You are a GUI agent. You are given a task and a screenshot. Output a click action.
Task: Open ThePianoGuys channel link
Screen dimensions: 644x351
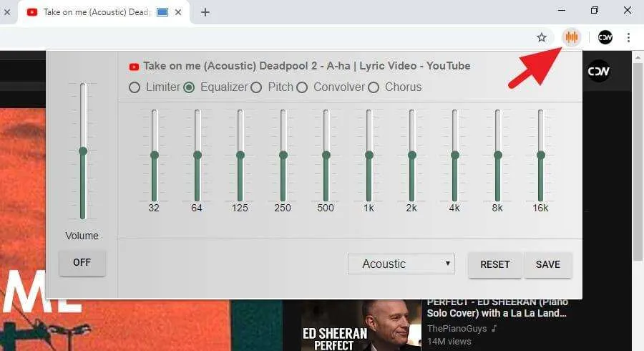pyautogui.click(x=457, y=328)
